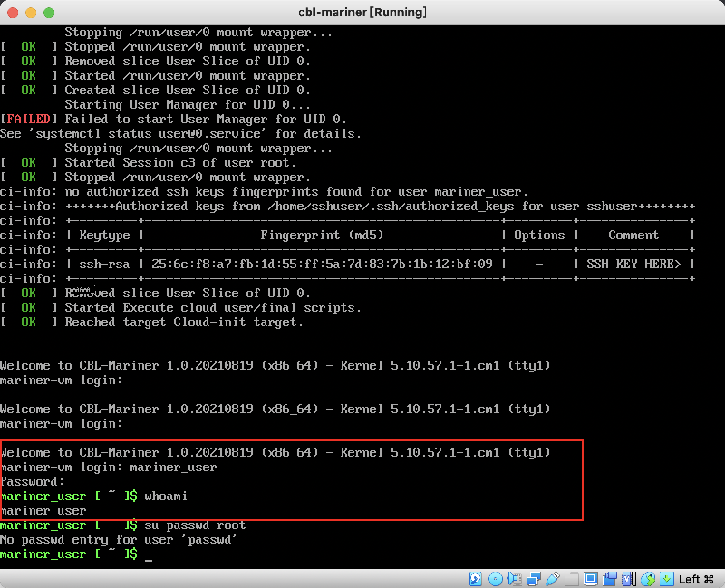This screenshot has width=725, height=588.
Task: Open audio settings status icon
Action: coord(514,578)
